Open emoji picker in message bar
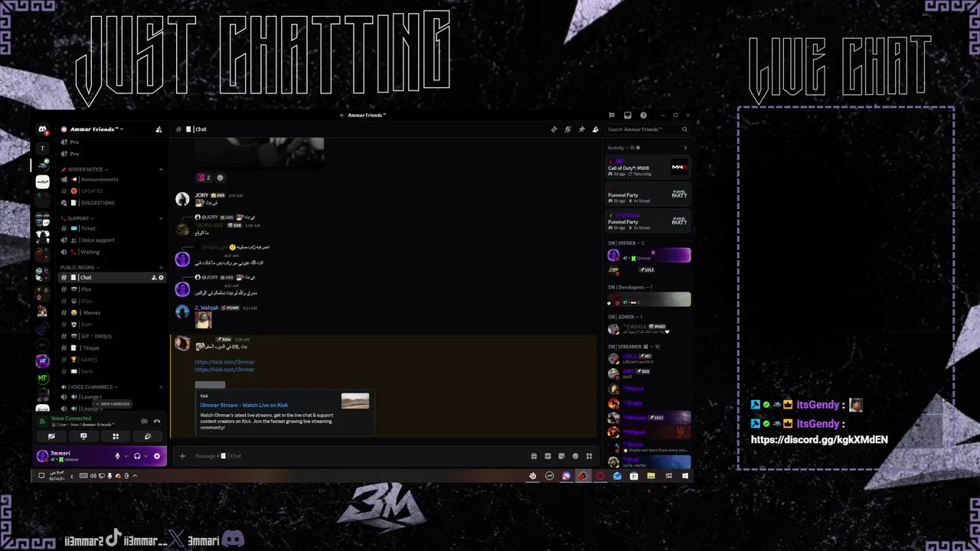Screen dimensions: 980x551 (x=575, y=456)
